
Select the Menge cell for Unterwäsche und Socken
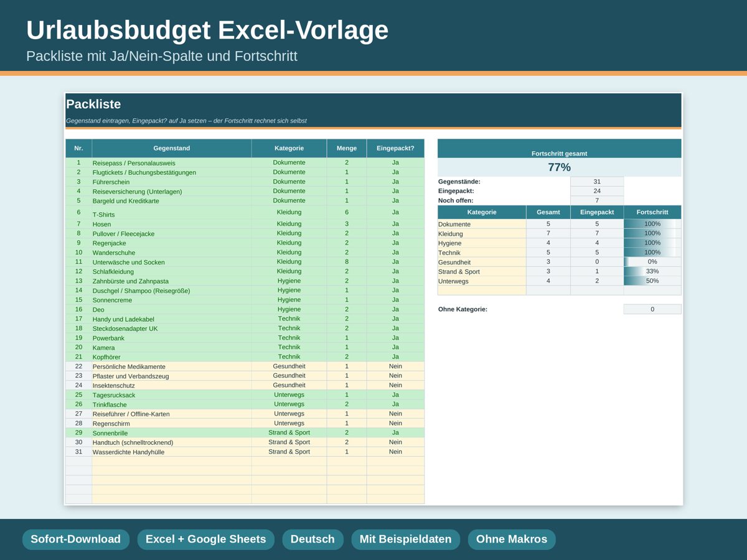pos(347,262)
